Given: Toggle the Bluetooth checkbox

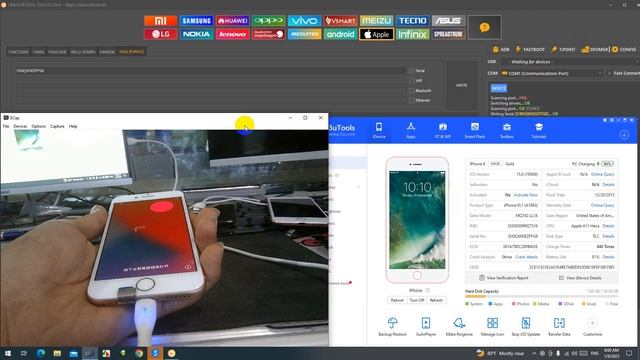Looking at the screenshot, I should (411, 90).
